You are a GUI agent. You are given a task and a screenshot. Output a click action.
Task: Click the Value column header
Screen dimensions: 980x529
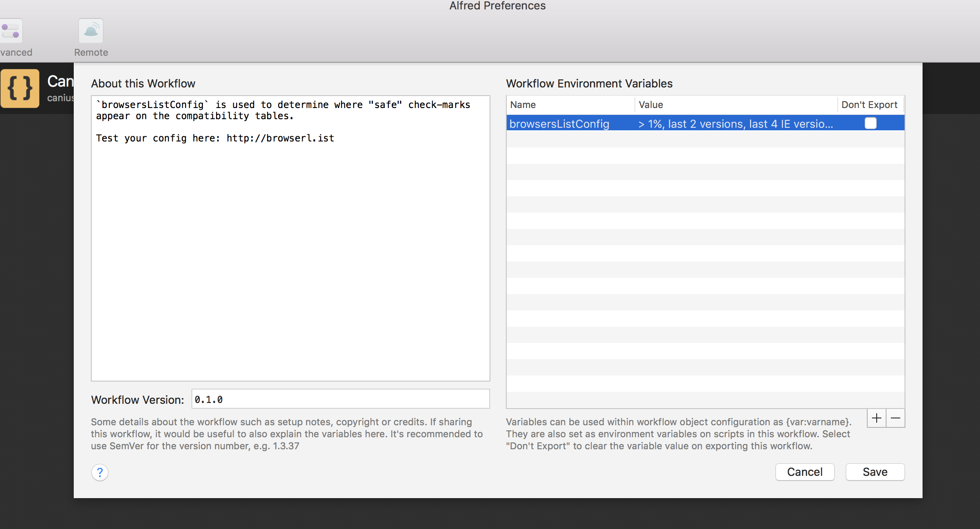pyautogui.click(x=736, y=105)
